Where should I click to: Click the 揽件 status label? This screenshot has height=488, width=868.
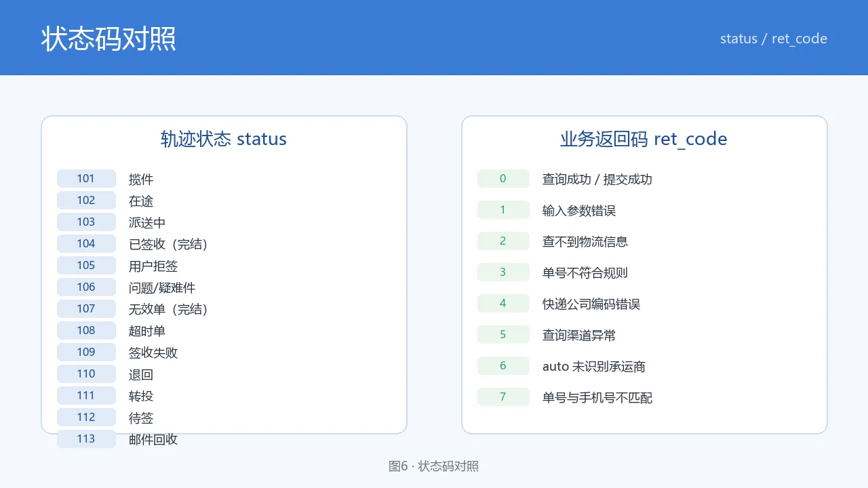point(141,180)
